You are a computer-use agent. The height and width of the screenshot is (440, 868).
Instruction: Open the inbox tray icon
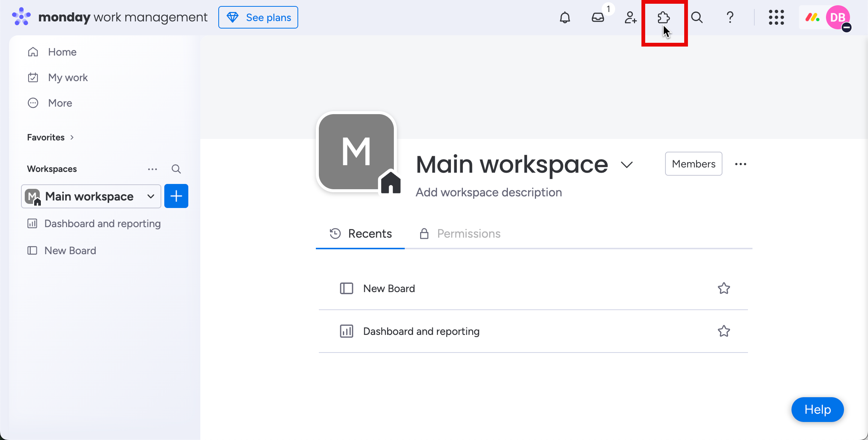(598, 18)
